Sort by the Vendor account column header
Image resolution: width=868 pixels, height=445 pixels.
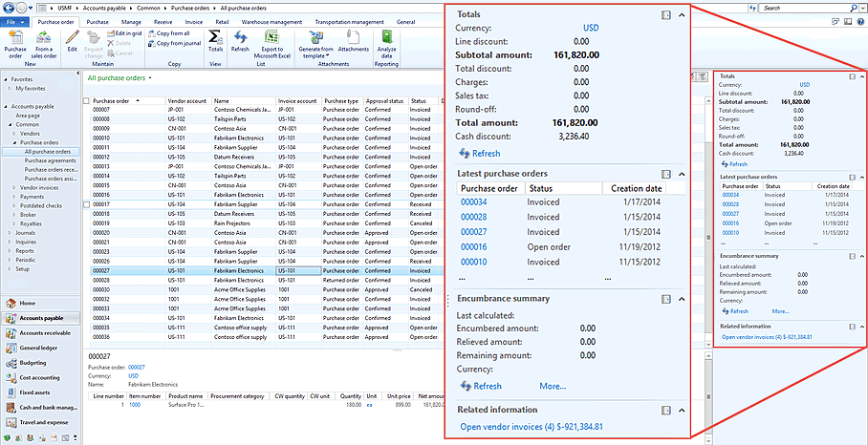(188, 100)
